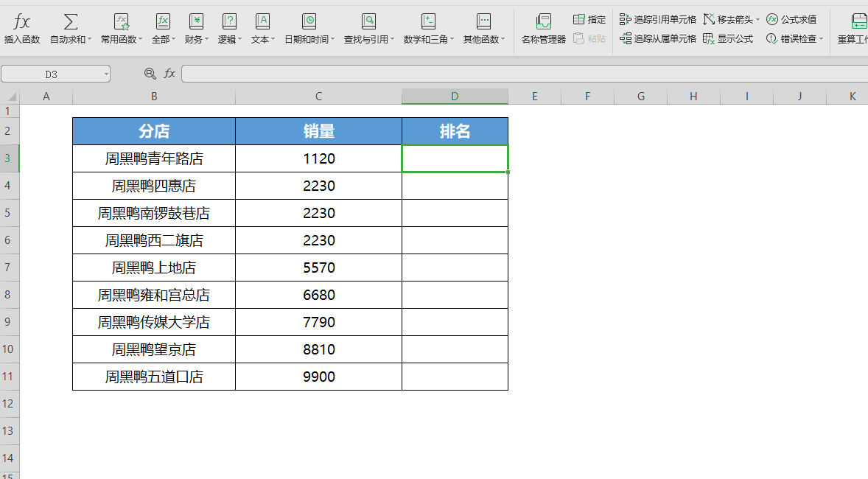Open the All functions (全部) icon
Viewport: 868px width, 479px height.
click(x=163, y=21)
